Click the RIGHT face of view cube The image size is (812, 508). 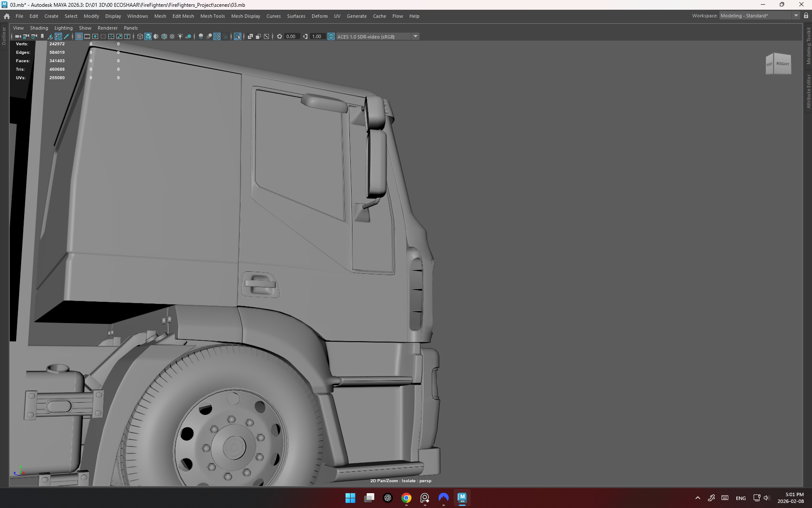782,64
